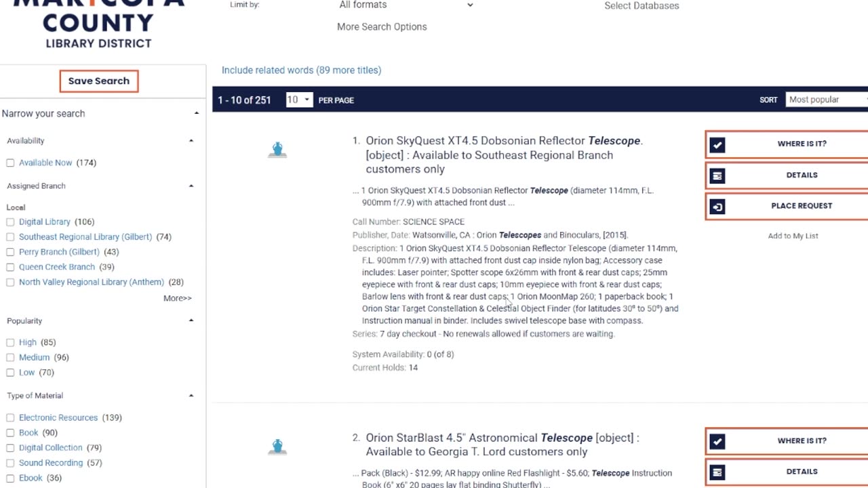Tick the Perry Branch (Gilbert) checkbox
Screen dimensions: 868x488
pyautogui.click(x=10, y=251)
